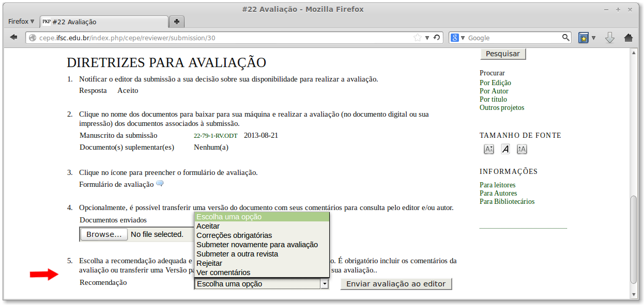Click the downloads arrow icon

[x=609, y=38]
